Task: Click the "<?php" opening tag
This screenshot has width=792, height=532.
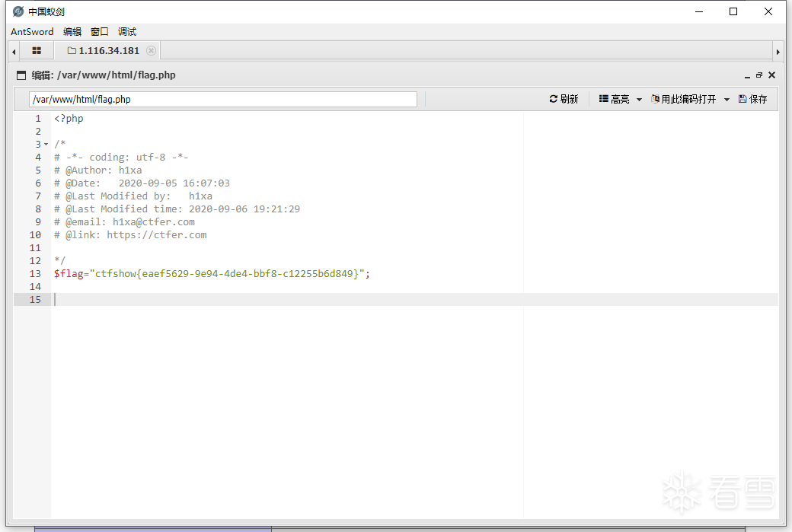Action: pyautogui.click(x=69, y=119)
